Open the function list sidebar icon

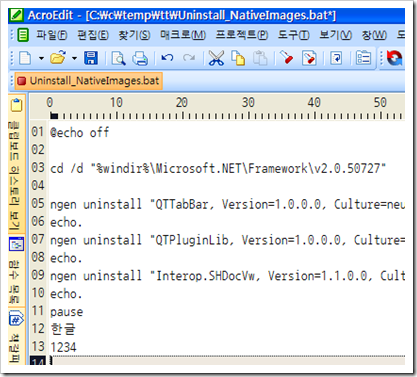tap(16, 245)
